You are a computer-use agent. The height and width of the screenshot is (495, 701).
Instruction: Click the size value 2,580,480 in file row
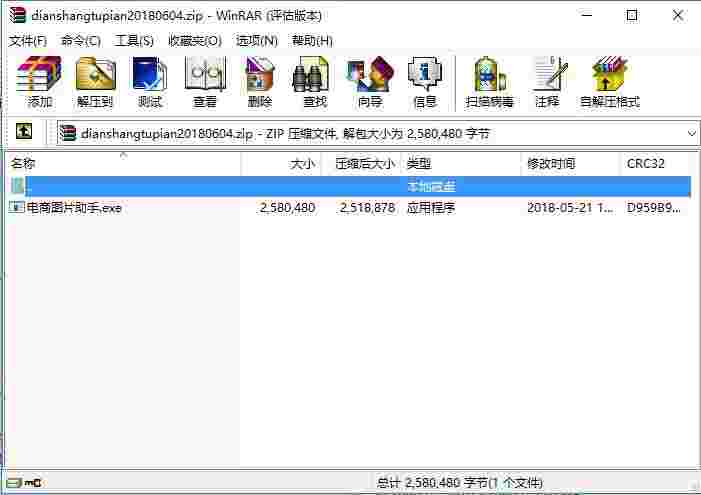(287, 208)
